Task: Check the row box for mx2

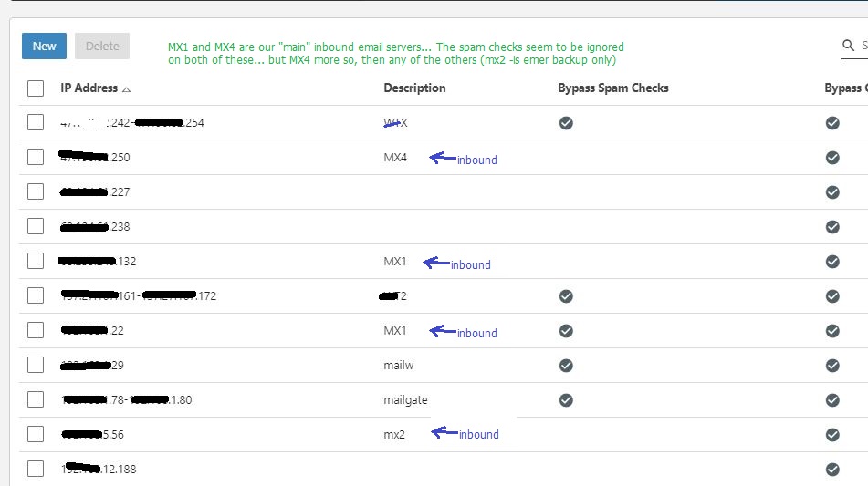Action: point(36,434)
